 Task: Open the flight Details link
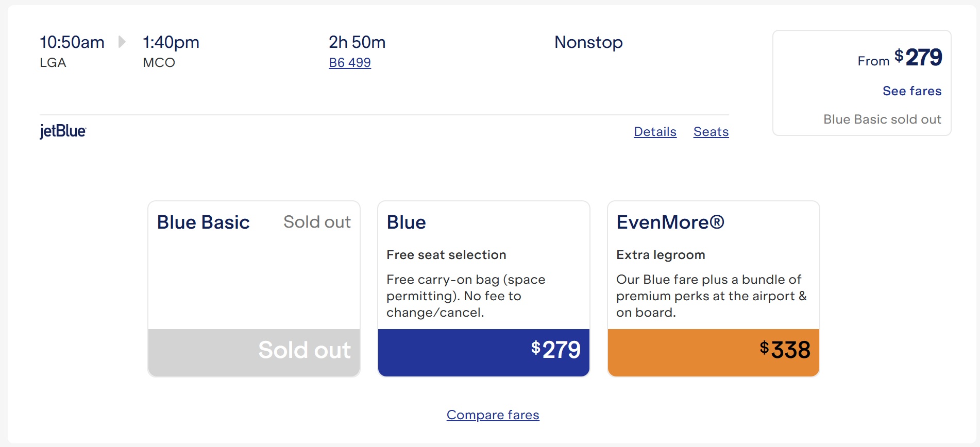click(x=655, y=132)
